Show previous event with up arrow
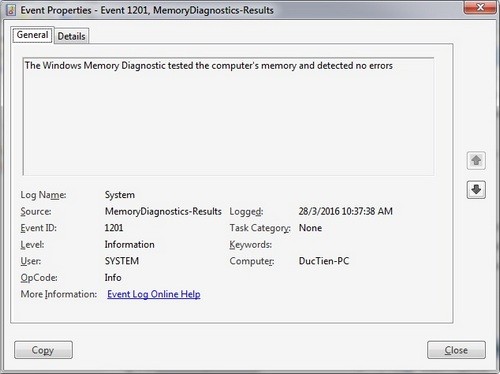This screenshot has height=374, width=500. click(476, 161)
